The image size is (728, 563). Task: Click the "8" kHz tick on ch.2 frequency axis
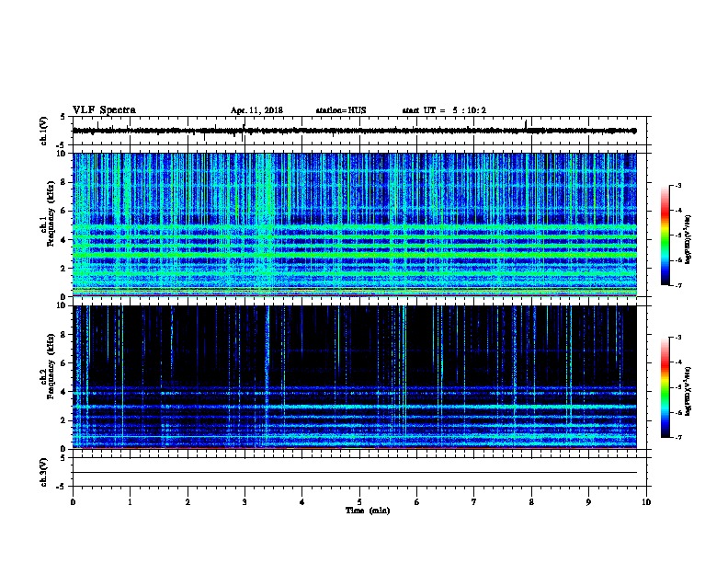click(x=63, y=335)
